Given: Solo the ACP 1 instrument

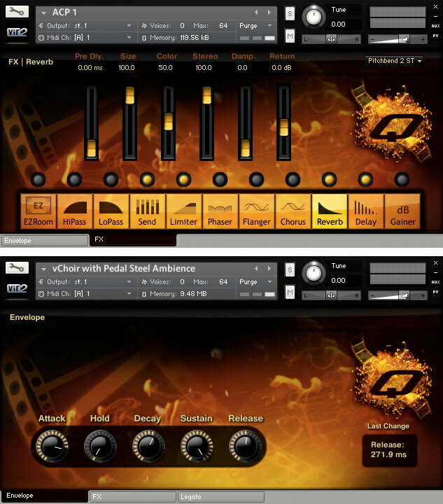Looking at the screenshot, I should tap(290, 14).
